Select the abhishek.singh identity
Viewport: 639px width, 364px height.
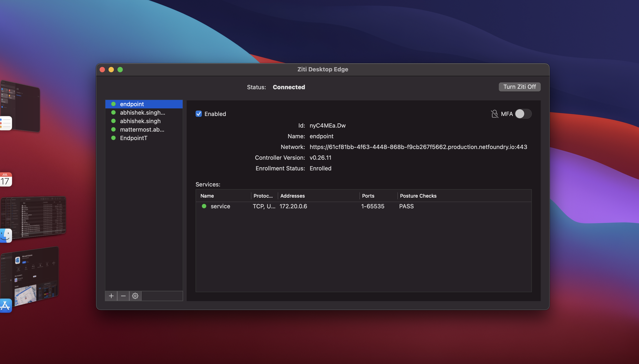coord(144,121)
